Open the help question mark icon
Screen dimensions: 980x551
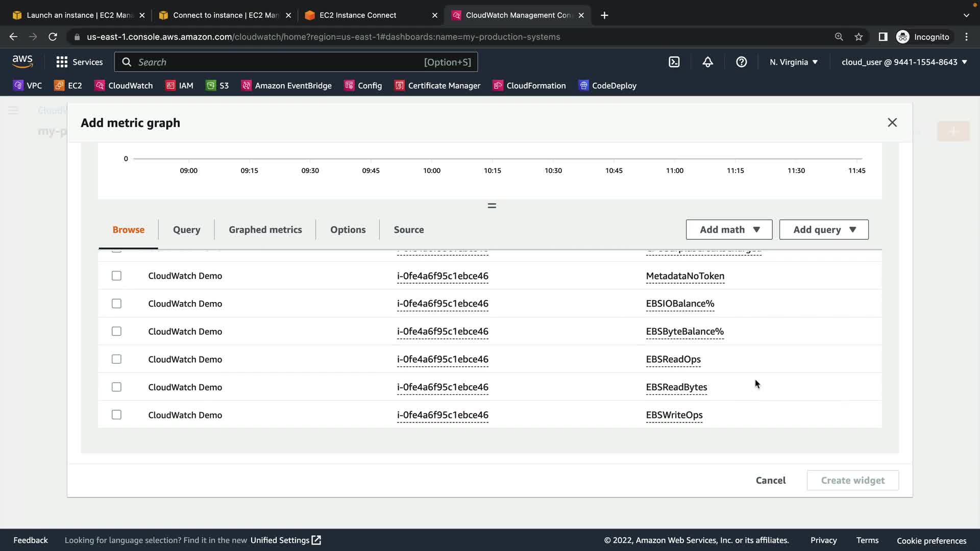741,62
